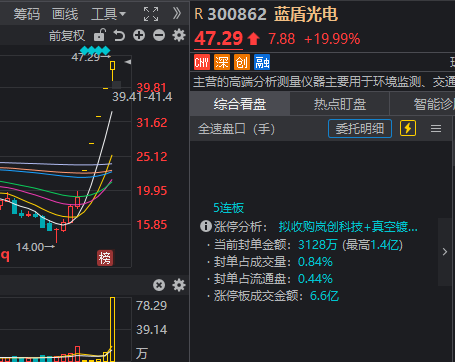
Task: Zoom in chart with plus icon
Action: point(139,35)
